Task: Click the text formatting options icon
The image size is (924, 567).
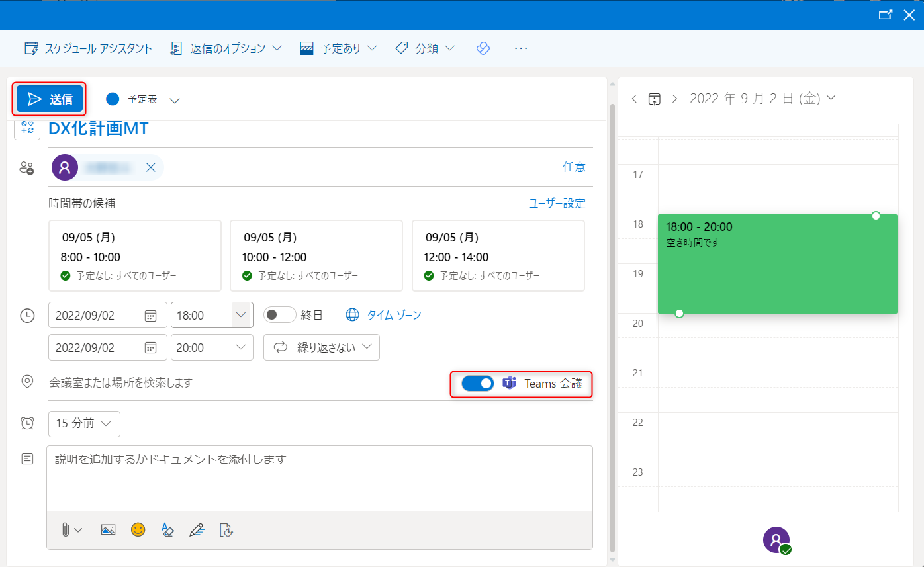Action: (167, 529)
